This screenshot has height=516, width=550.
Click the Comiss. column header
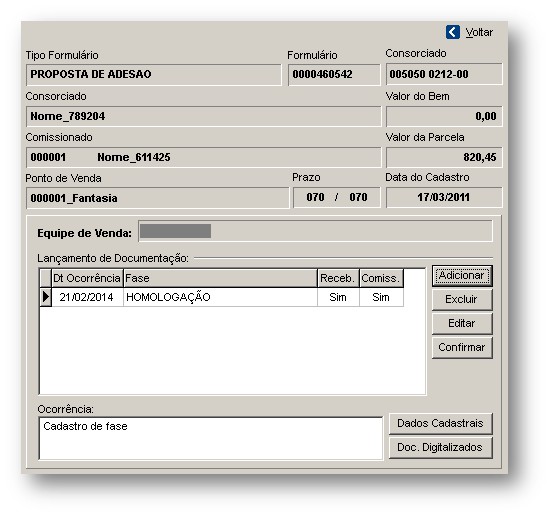(381, 279)
